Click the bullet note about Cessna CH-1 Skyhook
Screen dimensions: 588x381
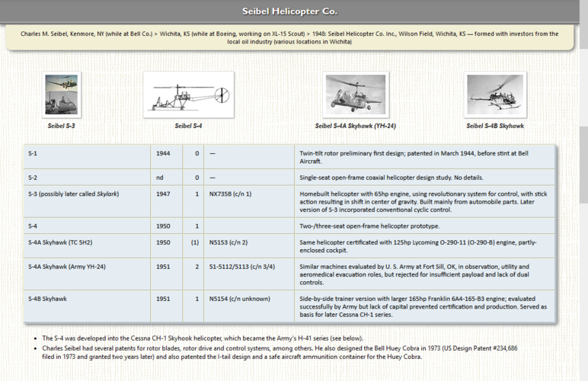point(203,338)
